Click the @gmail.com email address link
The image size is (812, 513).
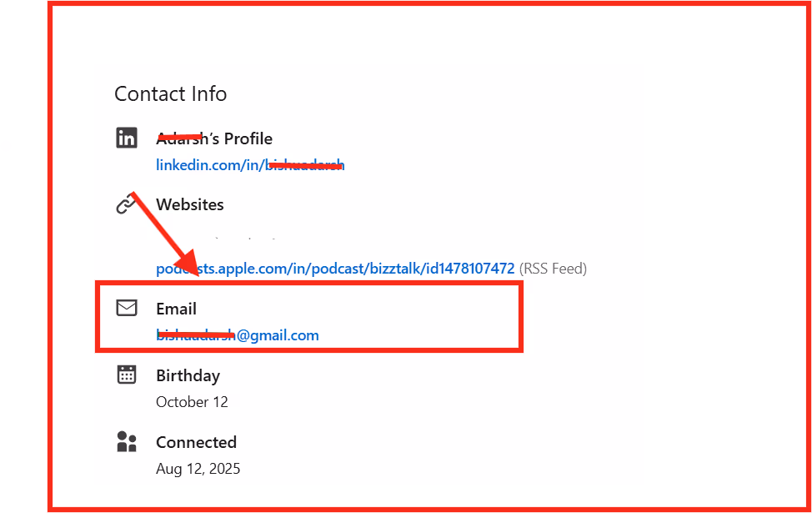click(x=238, y=335)
